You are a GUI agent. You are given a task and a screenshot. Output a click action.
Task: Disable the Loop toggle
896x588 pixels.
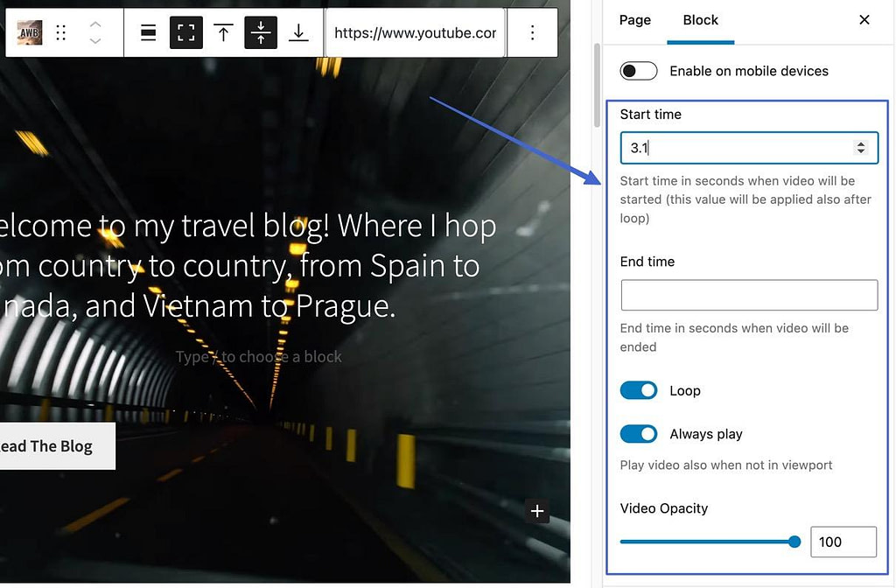tap(639, 390)
